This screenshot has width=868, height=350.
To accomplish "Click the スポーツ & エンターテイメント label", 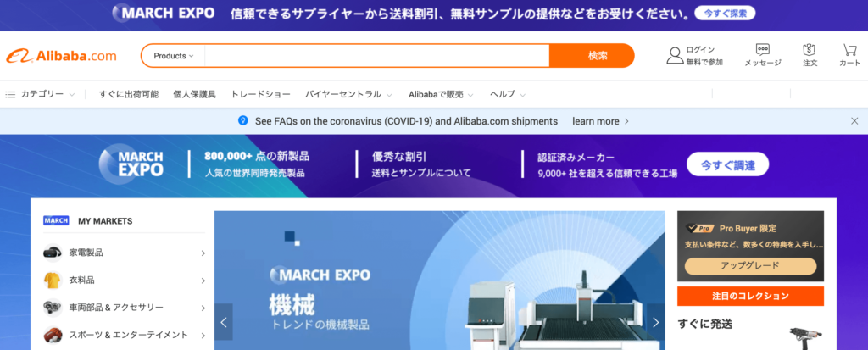I will tap(129, 335).
